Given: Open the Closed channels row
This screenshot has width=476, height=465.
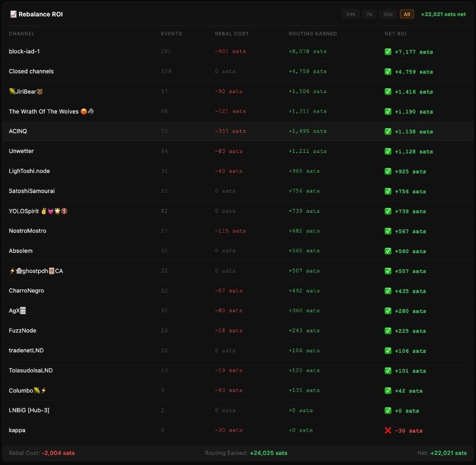Looking at the screenshot, I should 238,71.
